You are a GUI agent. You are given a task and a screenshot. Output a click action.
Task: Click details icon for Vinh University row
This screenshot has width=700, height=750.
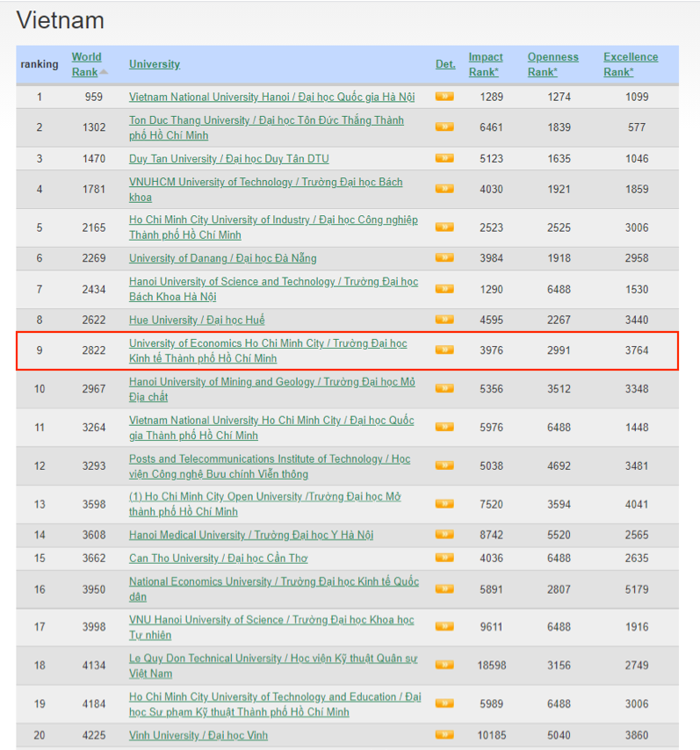point(444,735)
